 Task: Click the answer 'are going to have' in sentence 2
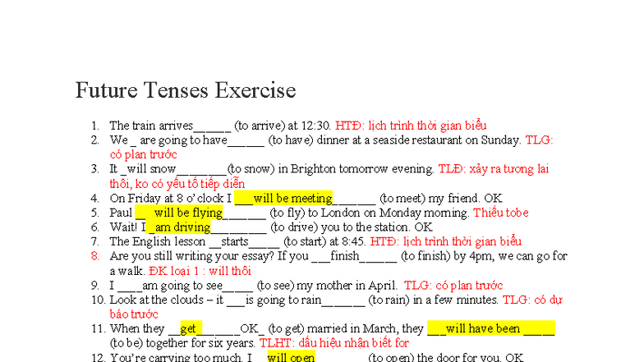point(183,140)
